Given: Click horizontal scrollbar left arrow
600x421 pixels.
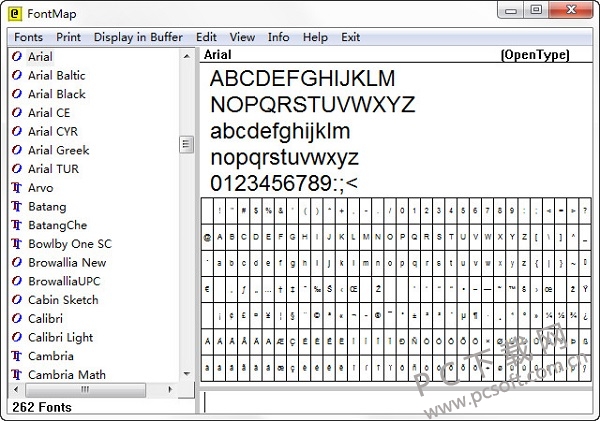Looking at the screenshot, I should (16, 390).
